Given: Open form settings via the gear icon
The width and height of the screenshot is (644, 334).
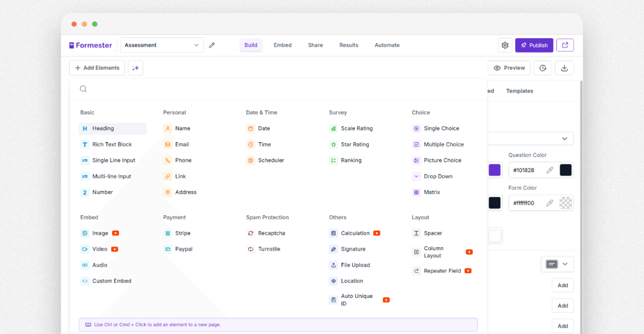Looking at the screenshot, I should point(504,45).
